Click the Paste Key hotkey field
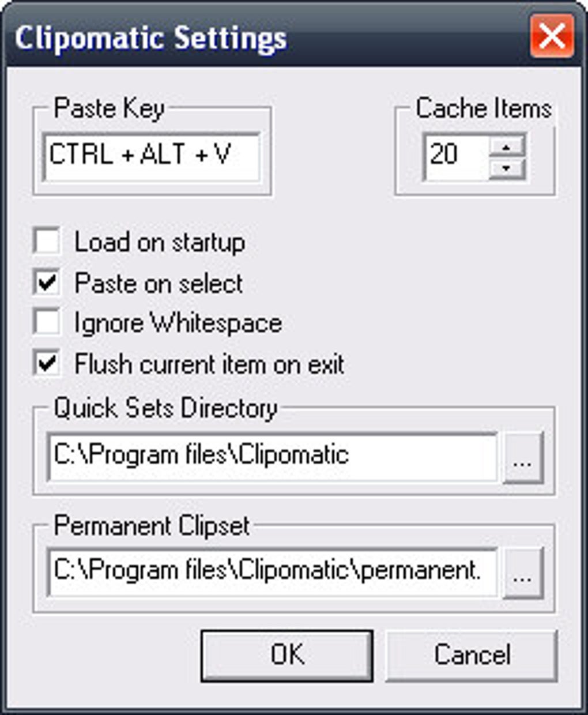 [x=151, y=156]
